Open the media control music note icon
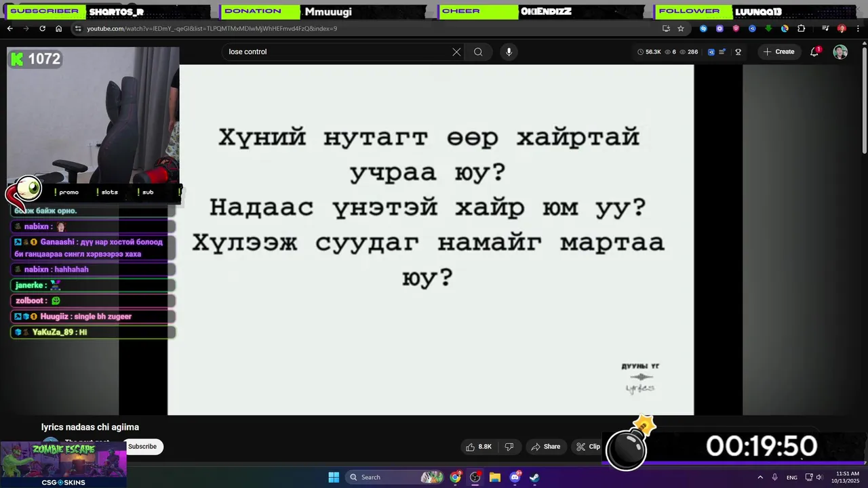The height and width of the screenshot is (488, 868). 825,28
